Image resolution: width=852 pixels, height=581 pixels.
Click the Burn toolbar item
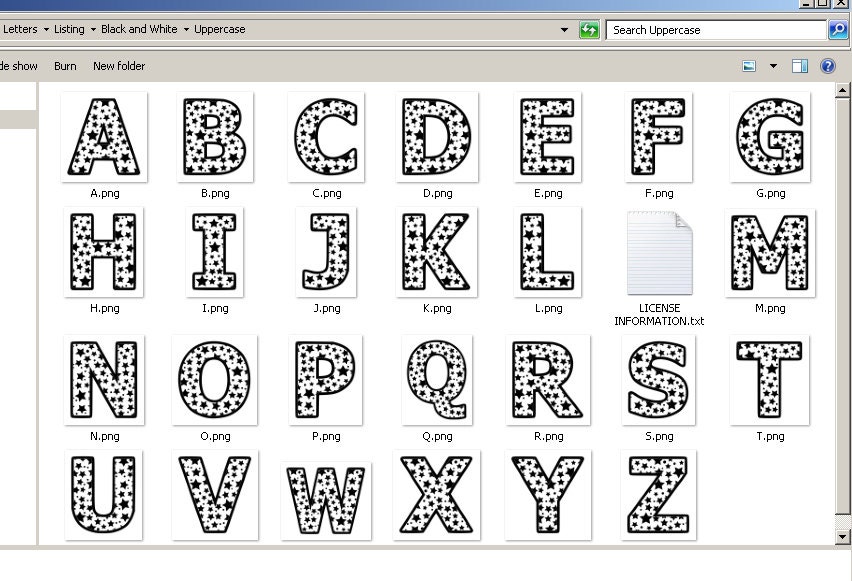tap(64, 65)
